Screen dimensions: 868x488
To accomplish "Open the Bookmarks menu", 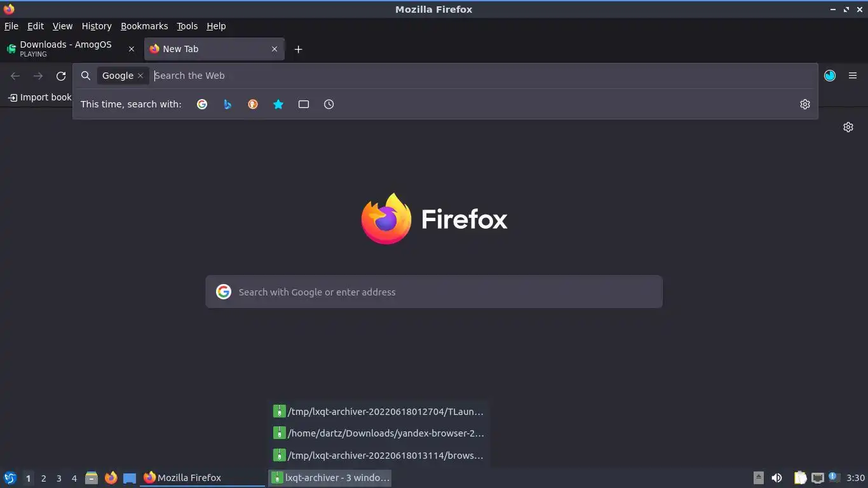I will point(144,26).
